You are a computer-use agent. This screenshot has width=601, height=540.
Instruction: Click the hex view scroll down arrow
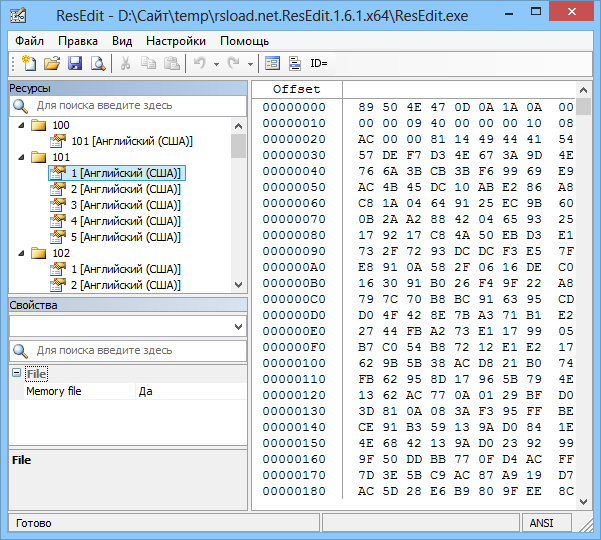(583, 502)
